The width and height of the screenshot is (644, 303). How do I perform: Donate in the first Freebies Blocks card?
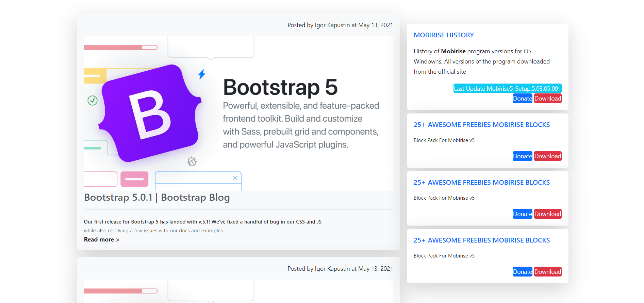pos(522,156)
